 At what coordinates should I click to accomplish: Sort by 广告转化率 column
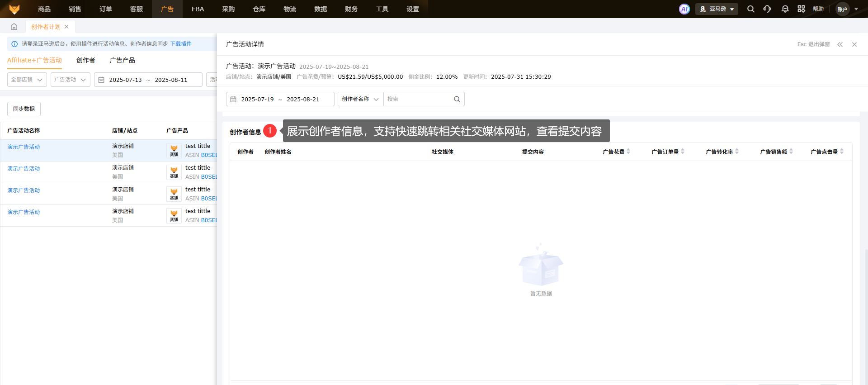coord(737,152)
